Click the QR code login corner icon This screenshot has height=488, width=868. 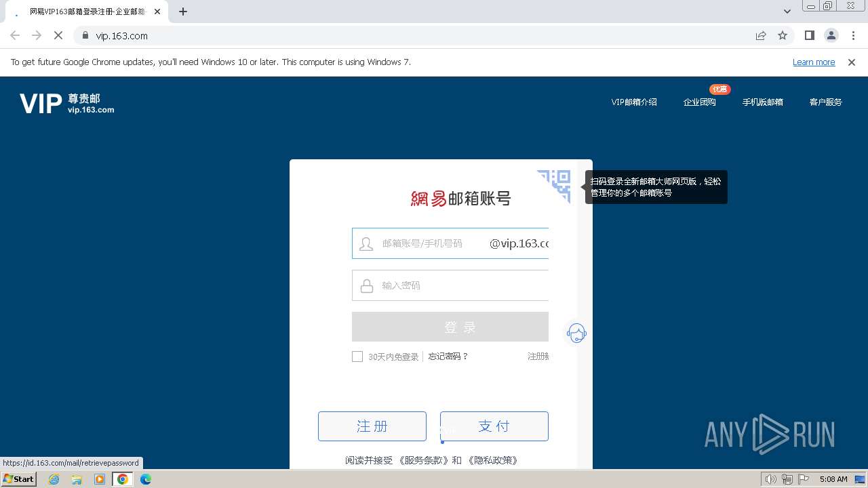pyautogui.click(x=555, y=186)
